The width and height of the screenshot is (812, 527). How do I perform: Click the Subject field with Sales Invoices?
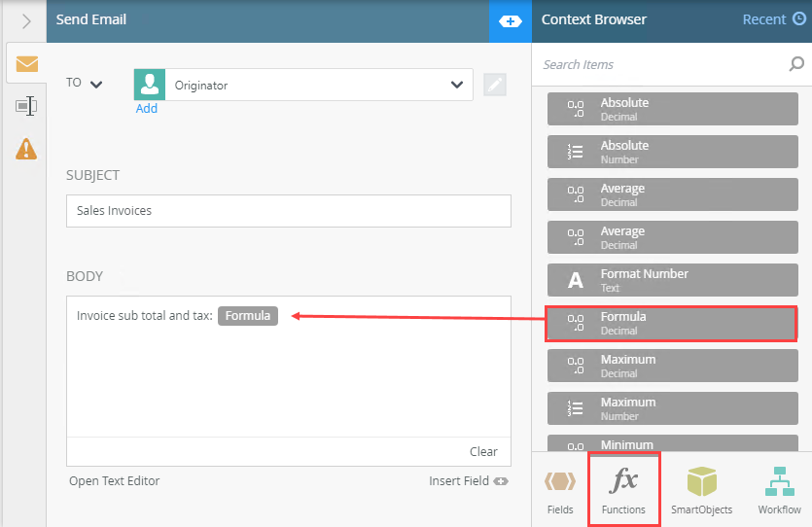coord(289,211)
